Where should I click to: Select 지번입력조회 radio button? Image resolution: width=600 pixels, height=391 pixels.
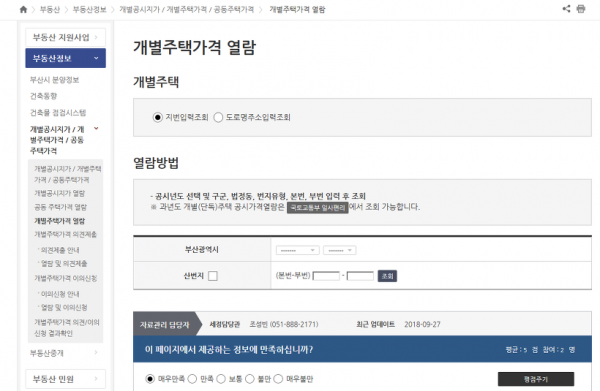point(157,117)
